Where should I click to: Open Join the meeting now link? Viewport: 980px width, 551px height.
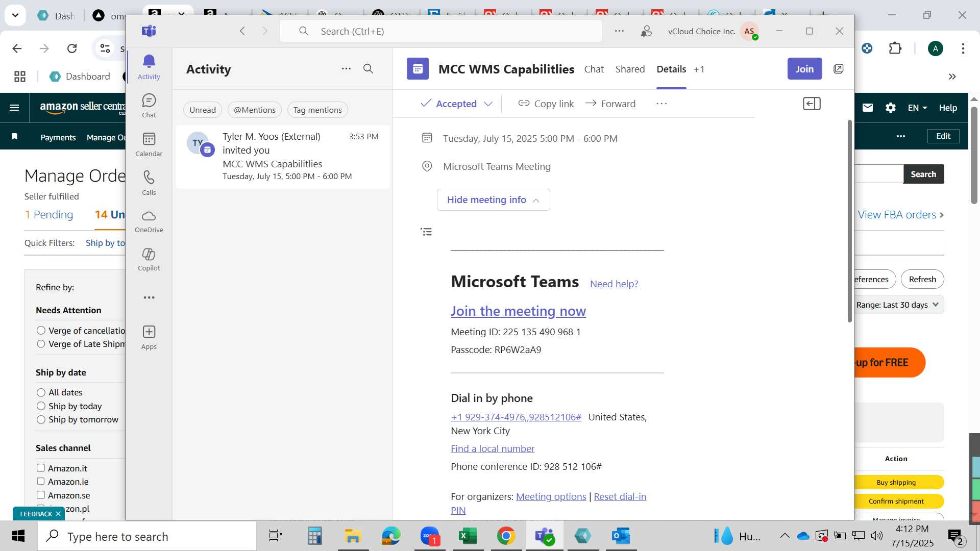pos(518,311)
